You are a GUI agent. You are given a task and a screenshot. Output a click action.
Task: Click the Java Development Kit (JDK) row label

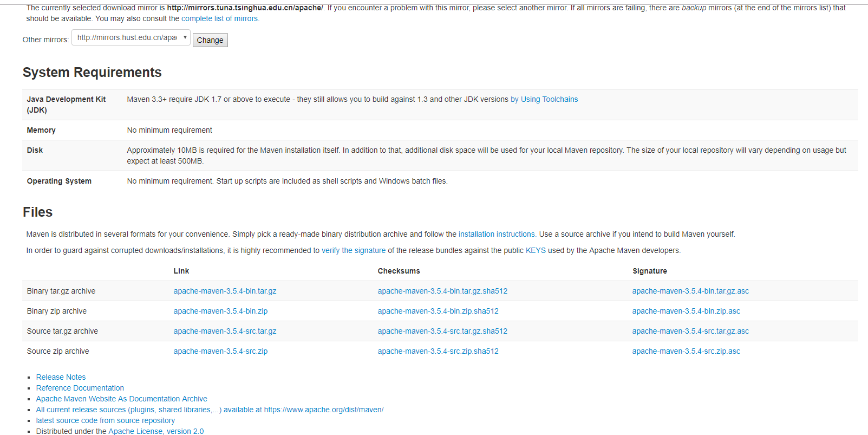66,105
